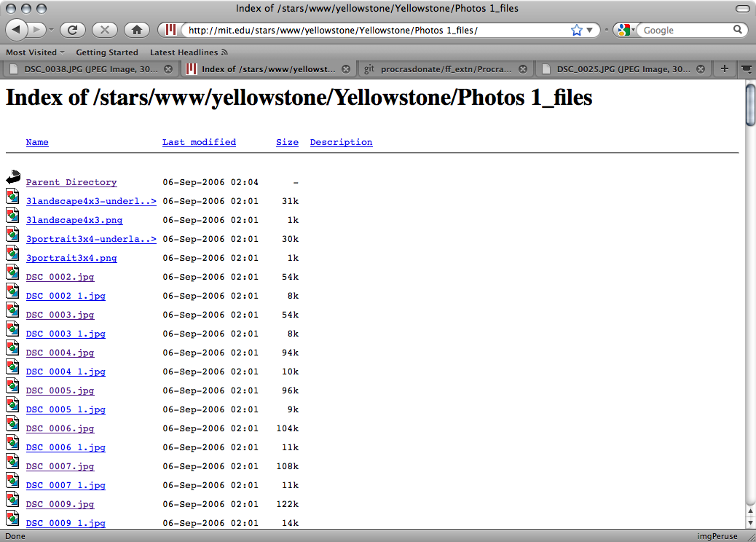The width and height of the screenshot is (756, 542).
Task: Open a new tab with the plus button
Action: point(724,69)
